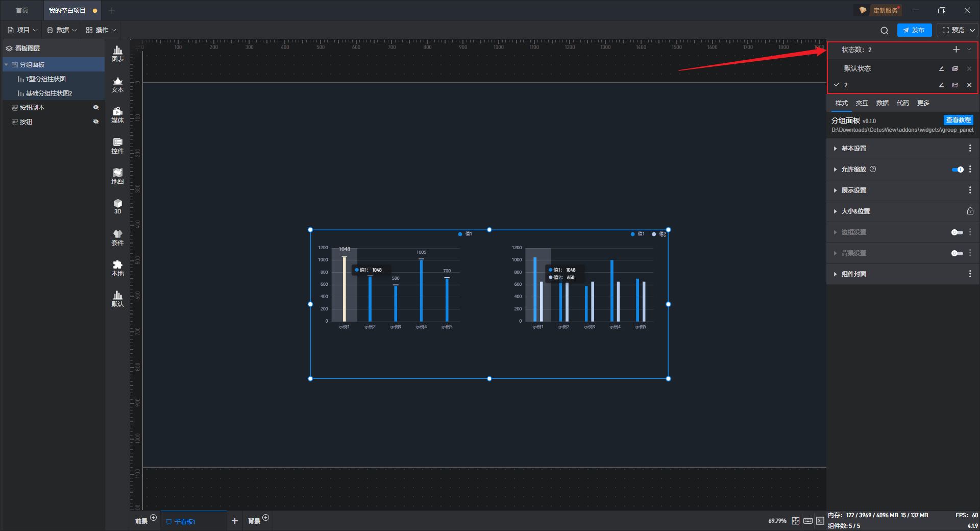Select the 子看板1 tab
The width and height of the screenshot is (980, 531).
(193, 521)
